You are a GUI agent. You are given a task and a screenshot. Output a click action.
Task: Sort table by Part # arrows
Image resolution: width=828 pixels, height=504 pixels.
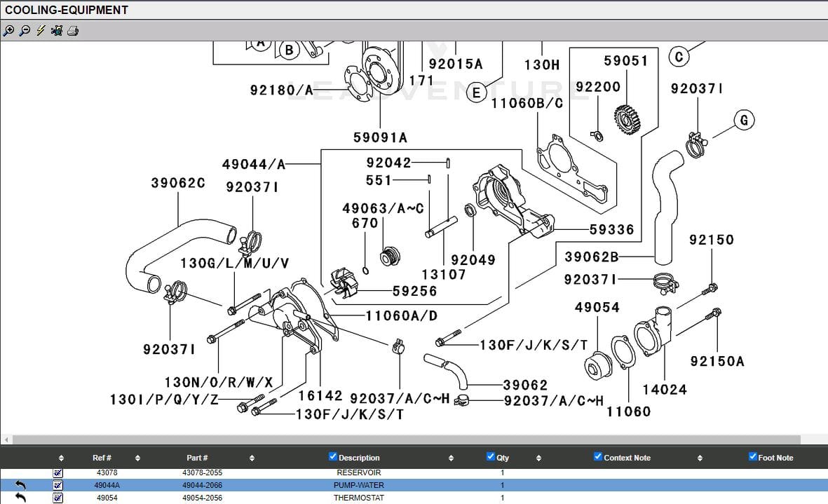click(252, 458)
